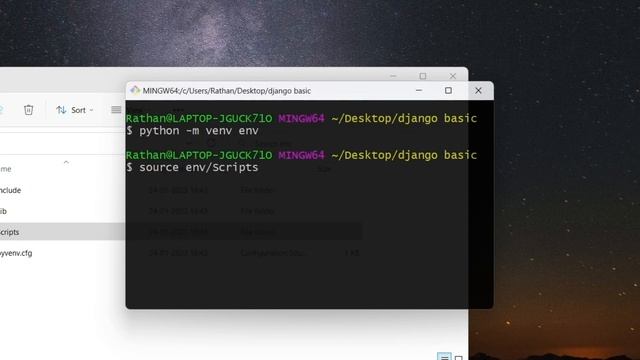This screenshot has width=640, height=360.
Task: Close the File Explorer window
Action: (453, 76)
